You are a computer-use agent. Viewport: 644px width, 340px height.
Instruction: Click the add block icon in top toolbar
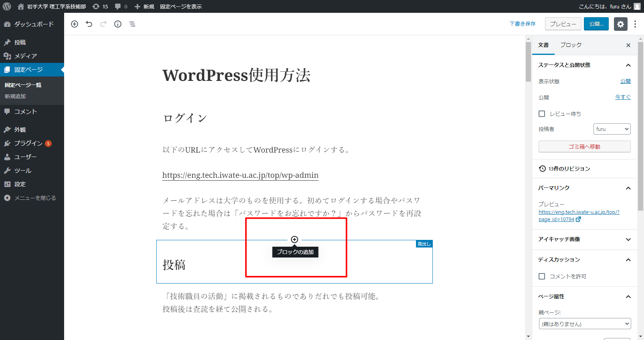point(75,24)
